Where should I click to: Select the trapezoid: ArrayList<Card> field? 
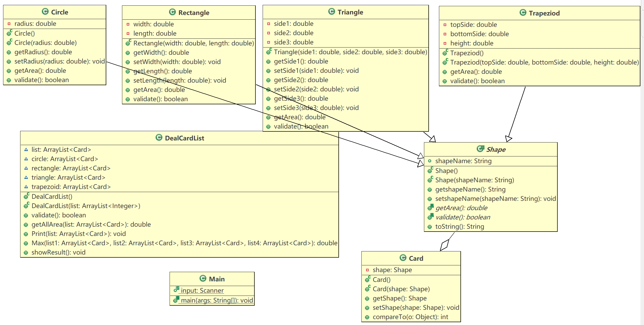[71, 187]
